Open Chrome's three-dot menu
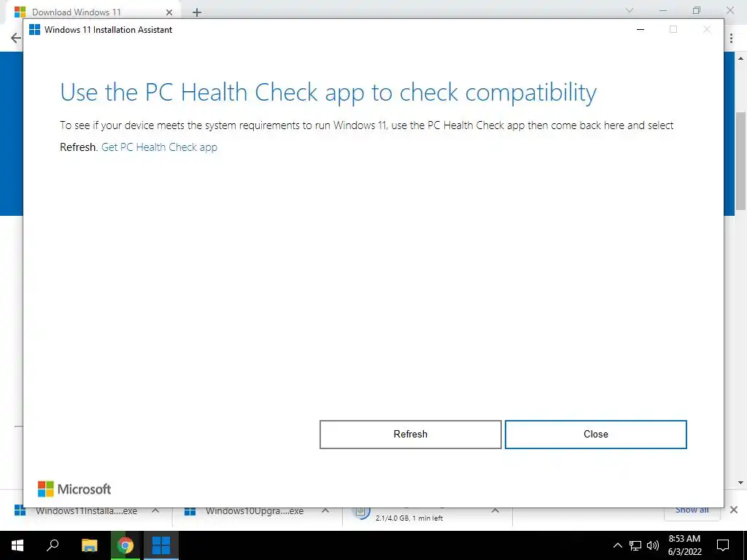This screenshot has height=560, width=747. [x=731, y=38]
